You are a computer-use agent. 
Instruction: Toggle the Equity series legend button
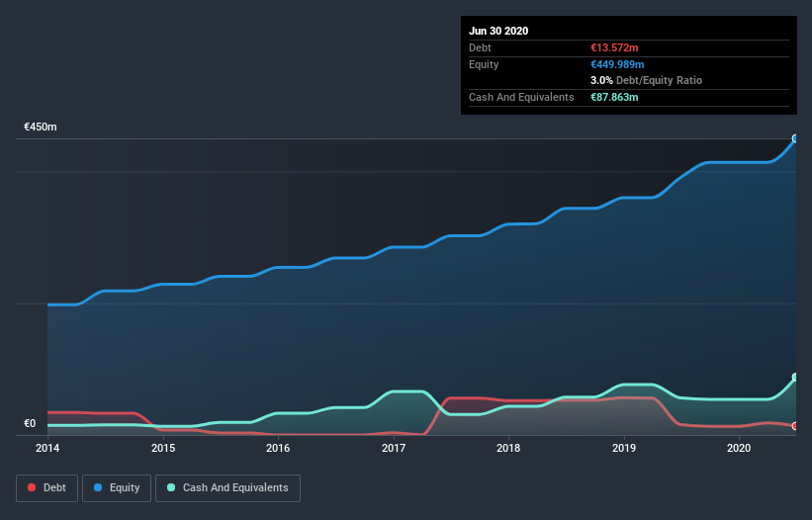pyautogui.click(x=117, y=488)
